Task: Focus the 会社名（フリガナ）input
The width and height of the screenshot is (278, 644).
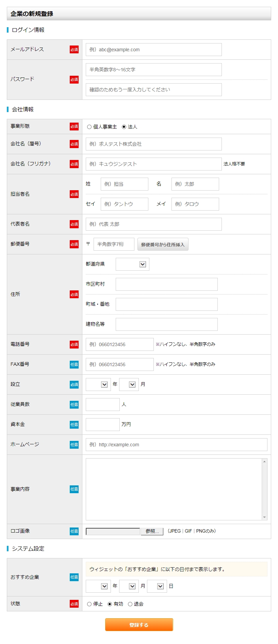Action: pos(154,164)
